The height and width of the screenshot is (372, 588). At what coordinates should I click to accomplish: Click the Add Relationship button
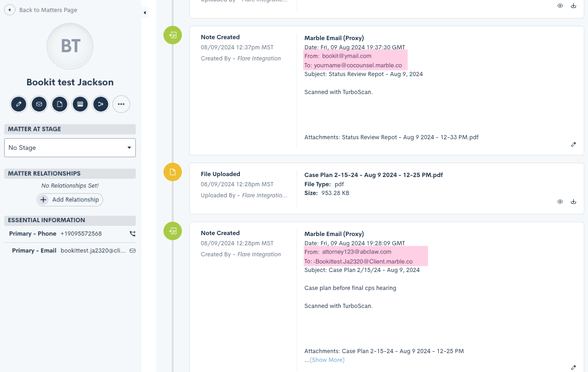70,200
